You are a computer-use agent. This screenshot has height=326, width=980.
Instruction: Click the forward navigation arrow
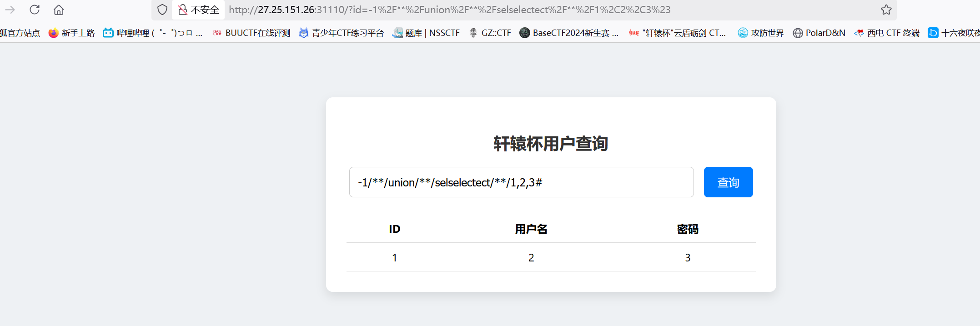pos(10,10)
